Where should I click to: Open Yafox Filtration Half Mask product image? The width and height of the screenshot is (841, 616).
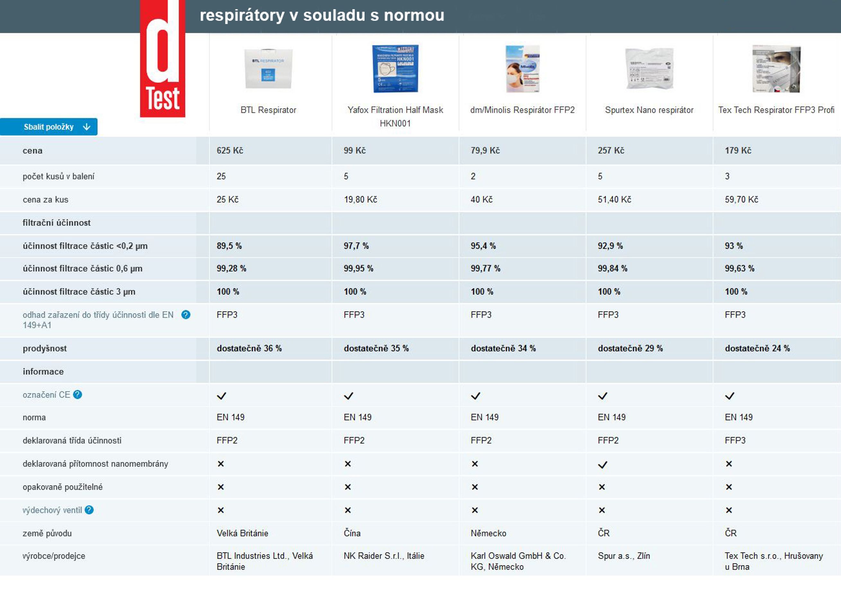tap(395, 69)
